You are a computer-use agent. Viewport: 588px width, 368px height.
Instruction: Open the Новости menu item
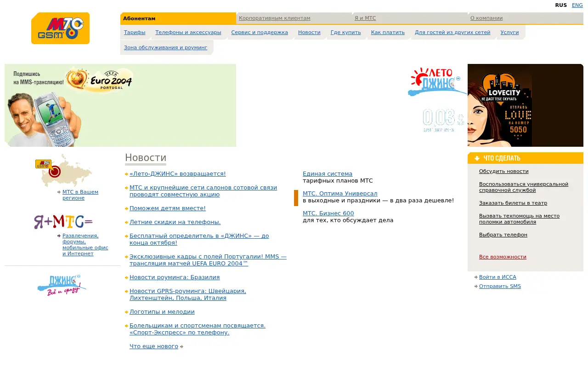(x=309, y=33)
